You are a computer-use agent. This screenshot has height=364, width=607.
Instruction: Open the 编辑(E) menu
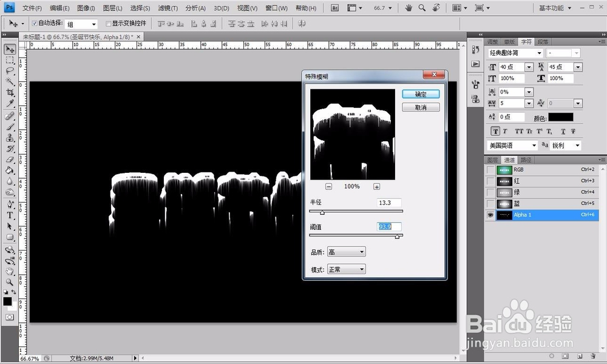(59, 8)
